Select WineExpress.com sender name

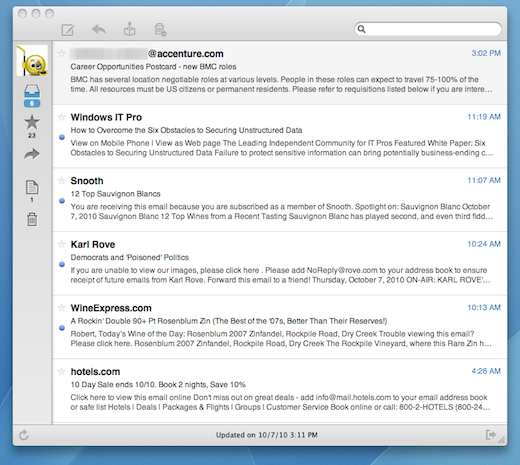pyautogui.click(x=111, y=308)
